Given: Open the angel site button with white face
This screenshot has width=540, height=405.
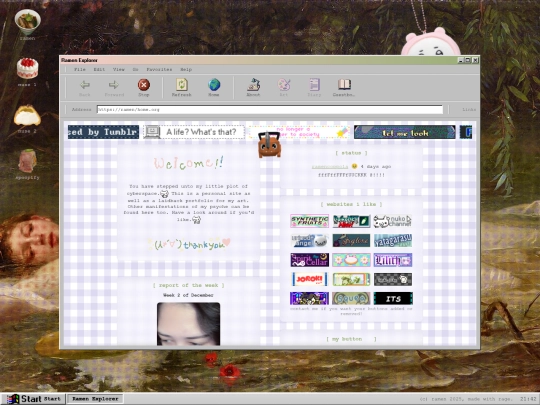Looking at the screenshot, I should [x=309, y=240].
